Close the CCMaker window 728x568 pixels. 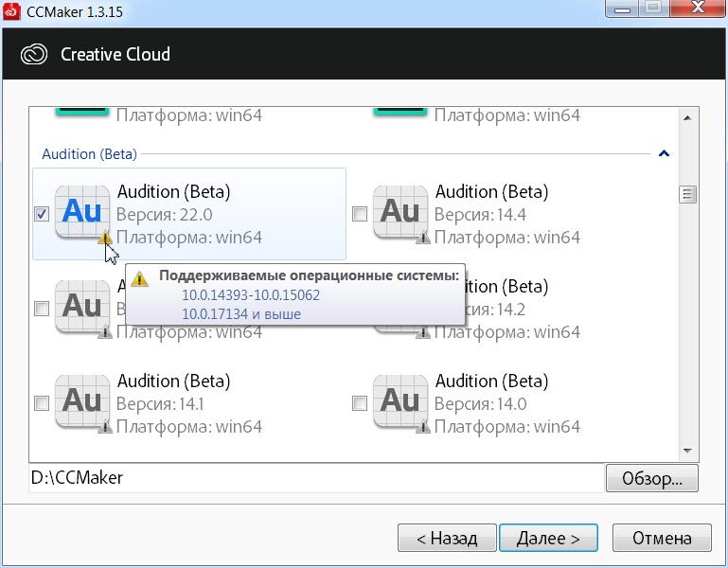tap(698, 8)
